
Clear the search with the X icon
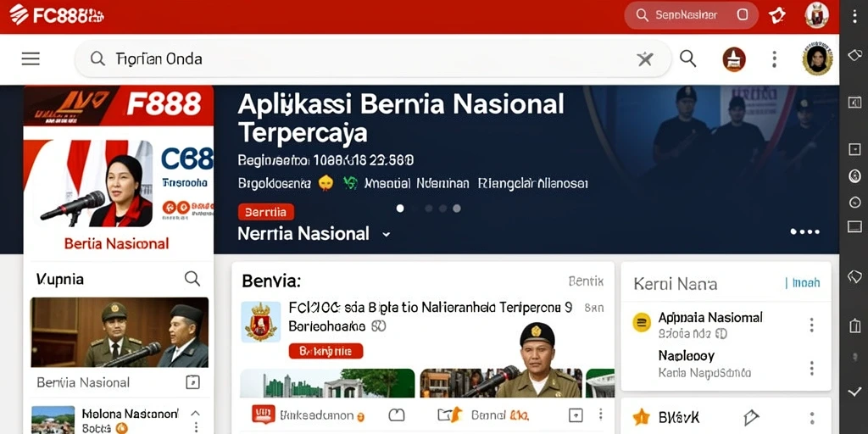(645, 58)
